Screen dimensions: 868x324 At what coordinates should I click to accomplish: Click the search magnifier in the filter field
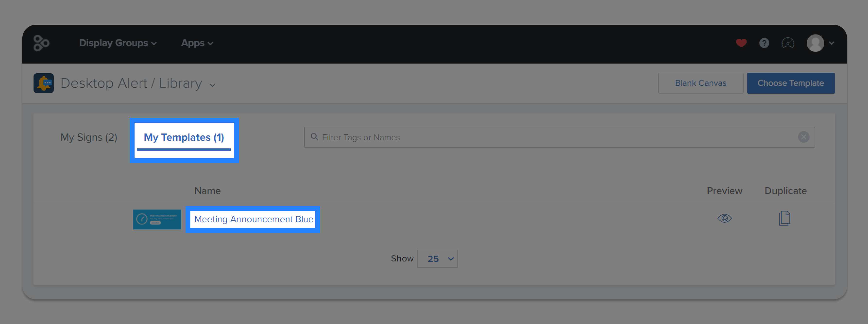tap(314, 137)
